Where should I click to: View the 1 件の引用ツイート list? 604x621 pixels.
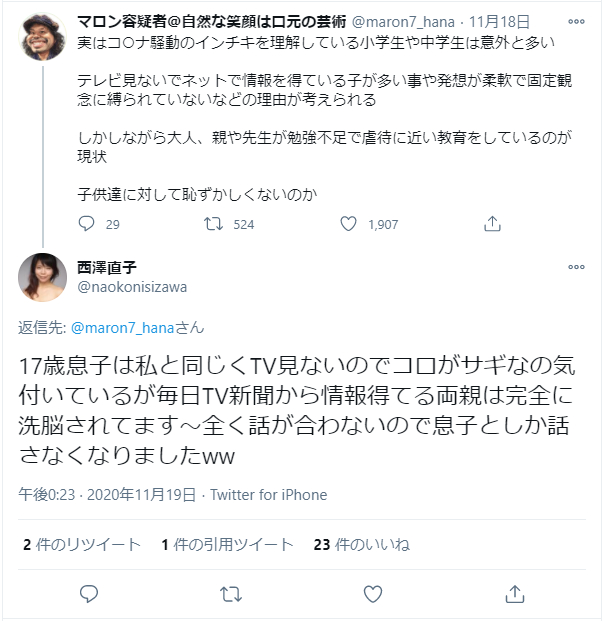[227, 545]
